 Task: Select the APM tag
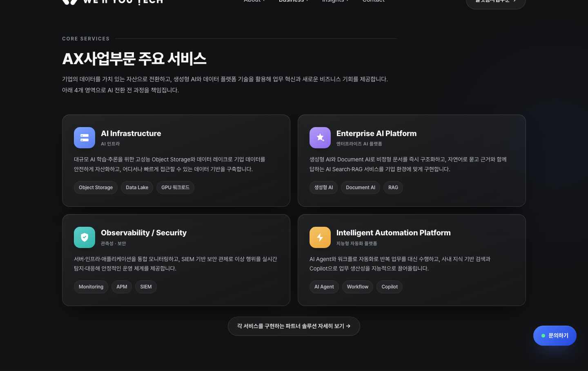122,287
